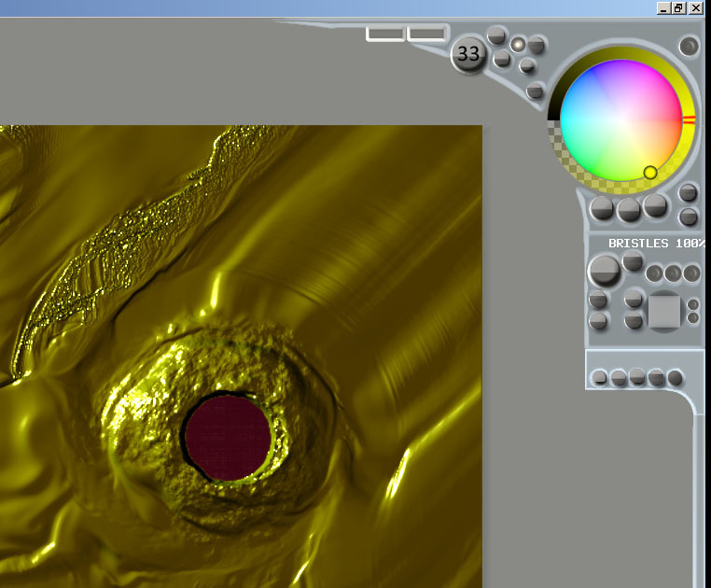Close the application window
Screen dimensions: 711x588
click(x=695, y=8)
